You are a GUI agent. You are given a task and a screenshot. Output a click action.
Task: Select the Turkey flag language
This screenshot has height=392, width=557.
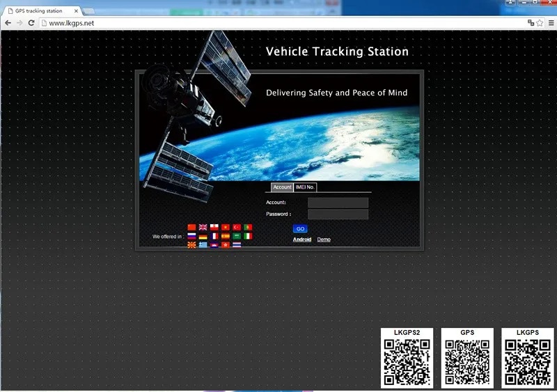(237, 227)
